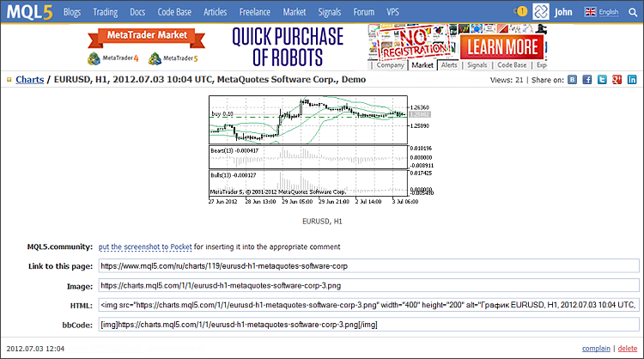Open the EURUSD H1 chart thumbnail
This screenshot has height=359, width=644.
pyautogui.click(x=321, y=150)
